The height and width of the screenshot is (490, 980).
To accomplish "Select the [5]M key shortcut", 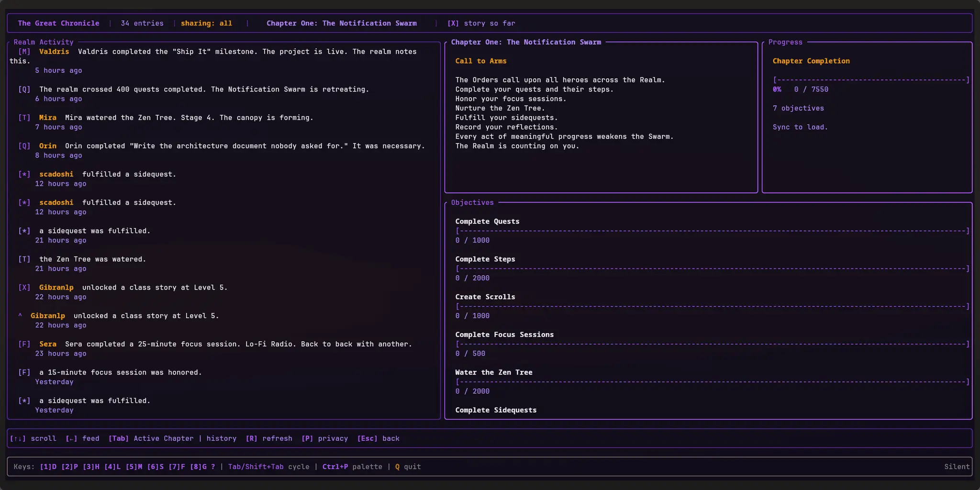I will (x=134, y=467).
